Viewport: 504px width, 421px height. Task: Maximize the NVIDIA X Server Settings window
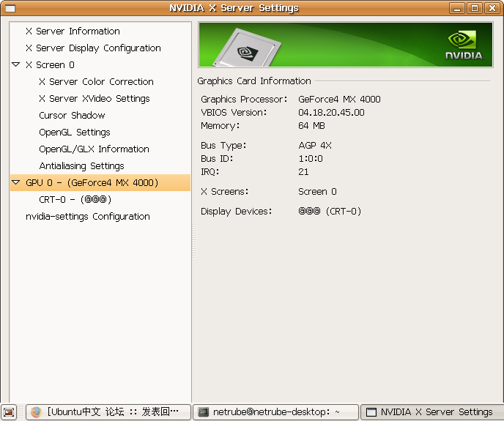coord(475,8)
